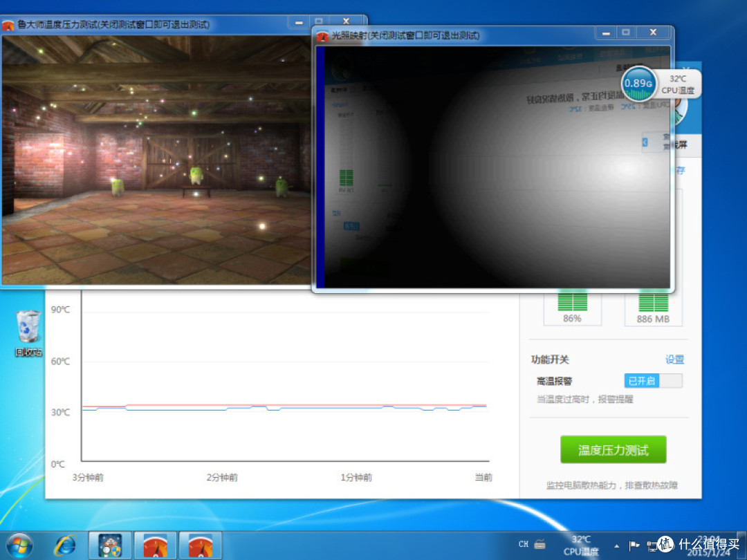
Task: Close the 光照映射 test window
Action: click(653, 33)
